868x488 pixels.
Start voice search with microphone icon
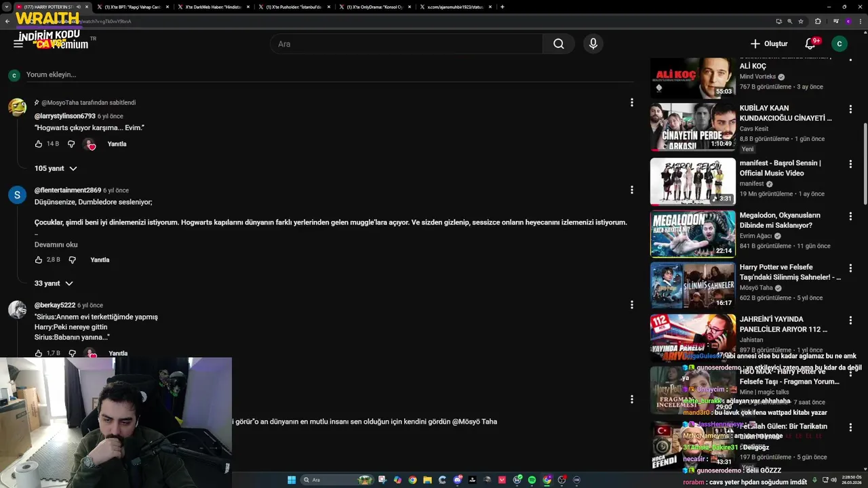593,44
